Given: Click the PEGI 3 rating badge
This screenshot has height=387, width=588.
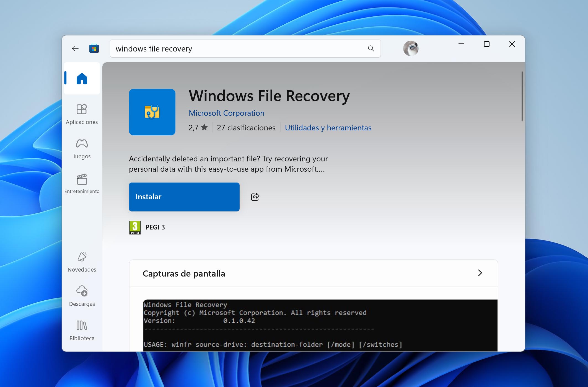Looking at the screenshot, I should (135, 228).
